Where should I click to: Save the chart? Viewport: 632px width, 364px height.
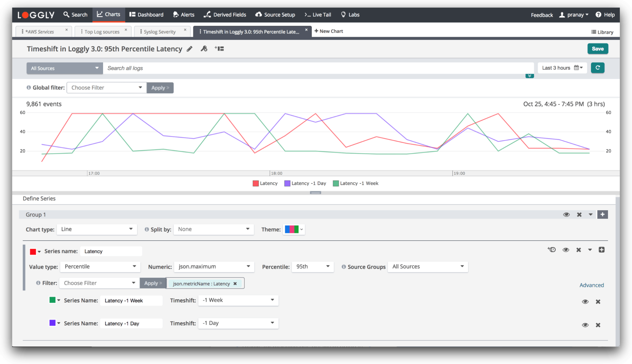click(597, 49)
